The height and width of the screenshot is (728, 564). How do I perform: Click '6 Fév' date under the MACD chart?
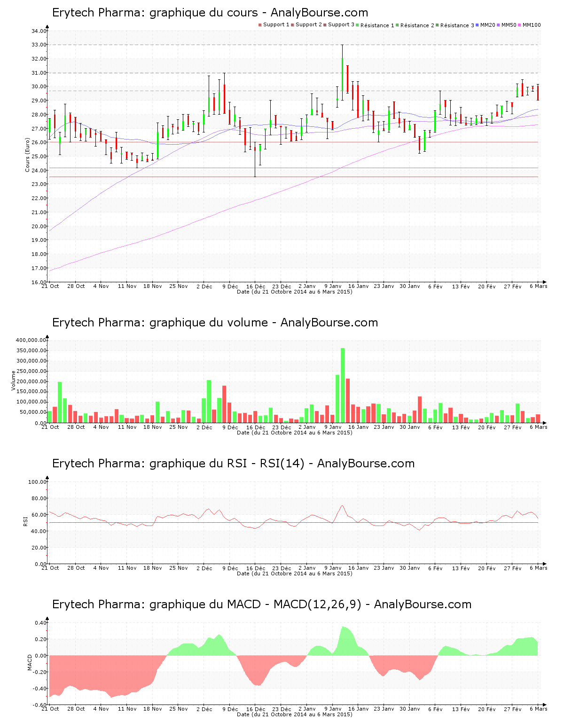pos(435,709)
